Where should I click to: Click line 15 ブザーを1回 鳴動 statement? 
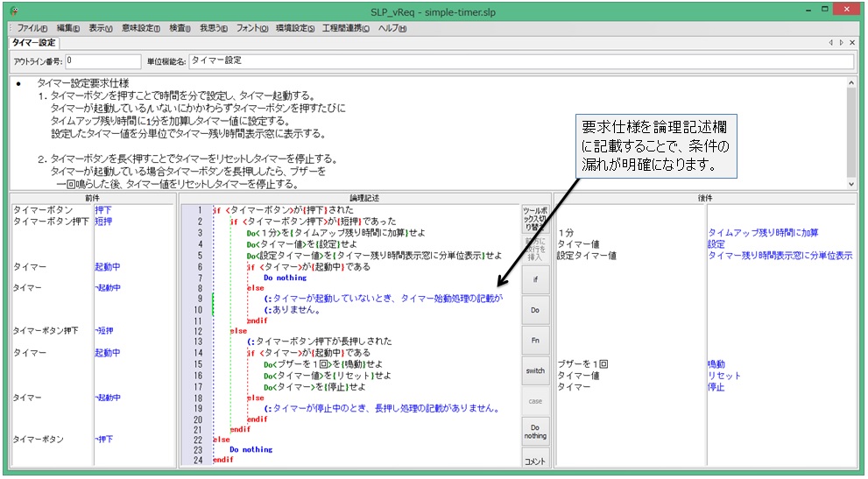(323, 364)
